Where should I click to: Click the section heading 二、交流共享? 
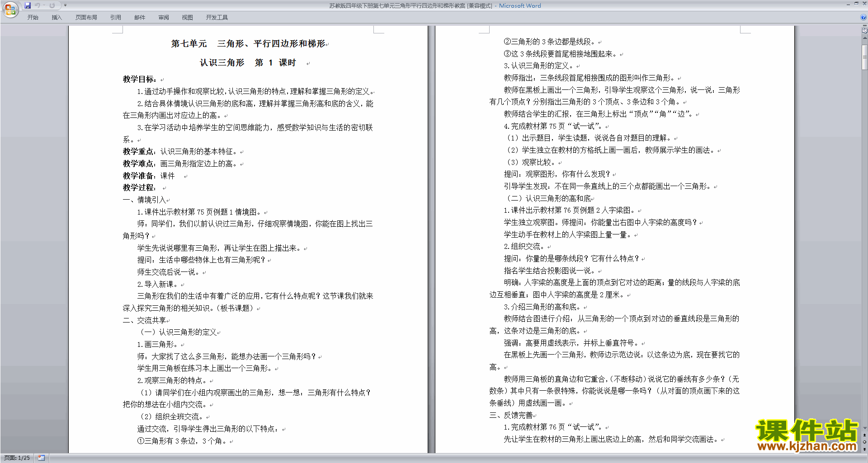(144, 320)
